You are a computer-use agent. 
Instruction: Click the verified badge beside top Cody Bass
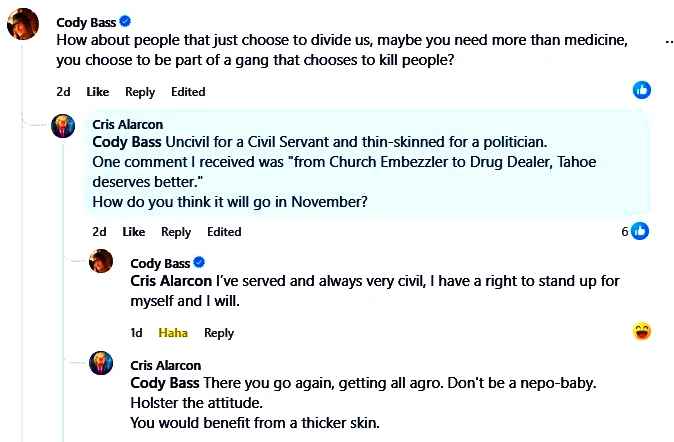tap(125, 22)
